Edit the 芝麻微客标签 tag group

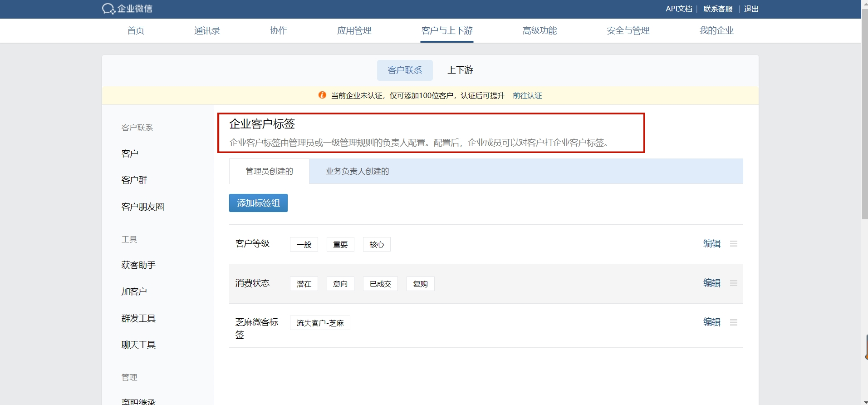tap(712, 322)
